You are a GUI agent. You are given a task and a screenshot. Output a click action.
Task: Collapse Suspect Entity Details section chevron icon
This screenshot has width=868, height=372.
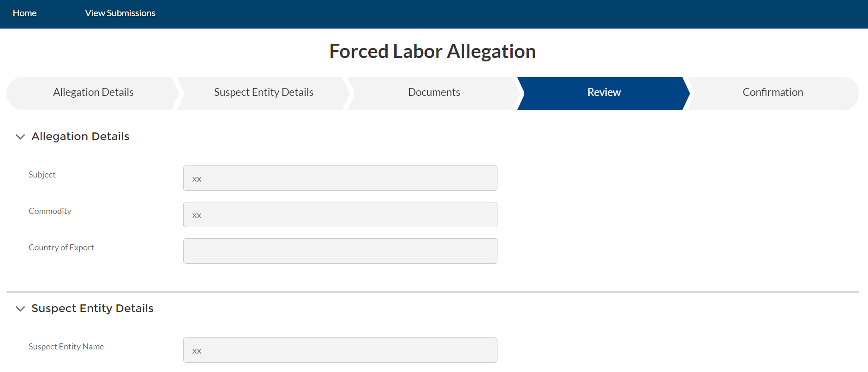20,309
